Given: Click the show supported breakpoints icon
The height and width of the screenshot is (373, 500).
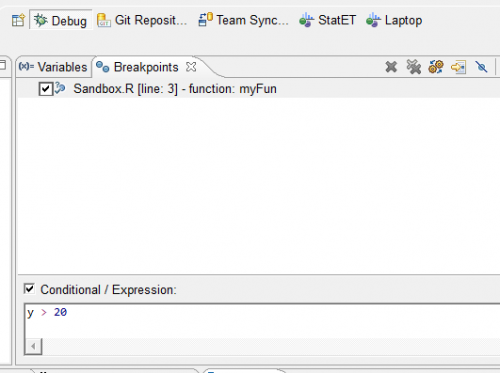Looking at the screenshot, I should [436, 67].
